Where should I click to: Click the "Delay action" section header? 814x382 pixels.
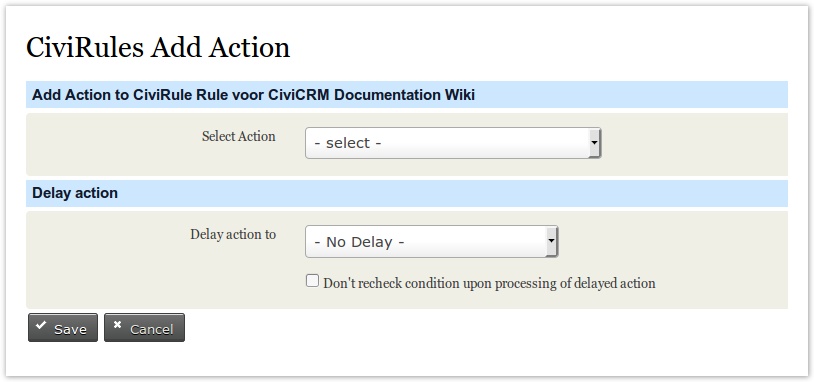(75, 193)
